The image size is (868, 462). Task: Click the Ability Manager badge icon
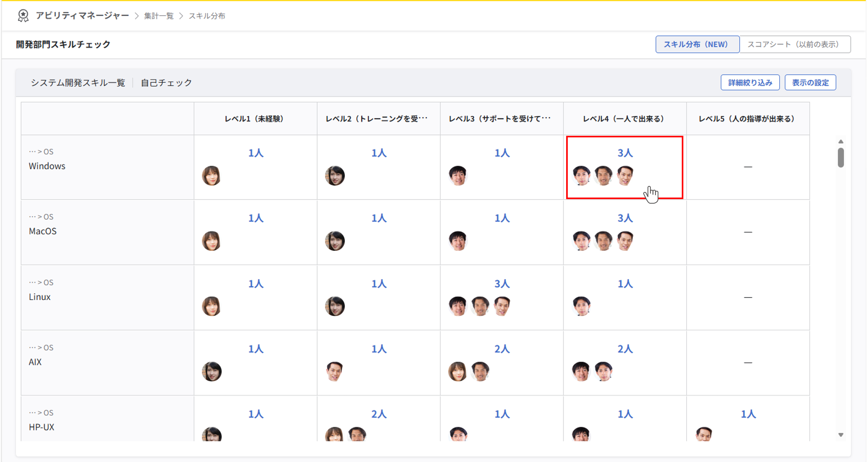pos(23,16)
